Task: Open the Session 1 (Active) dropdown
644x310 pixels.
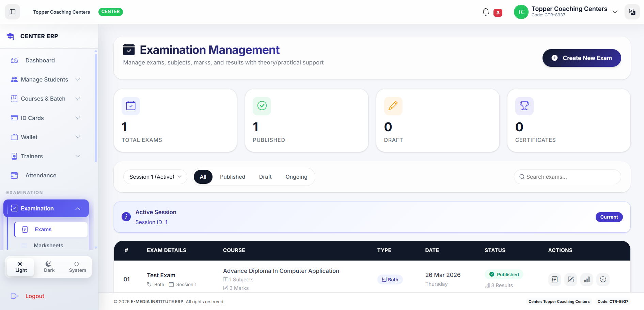Action: [x=155, y=177]
